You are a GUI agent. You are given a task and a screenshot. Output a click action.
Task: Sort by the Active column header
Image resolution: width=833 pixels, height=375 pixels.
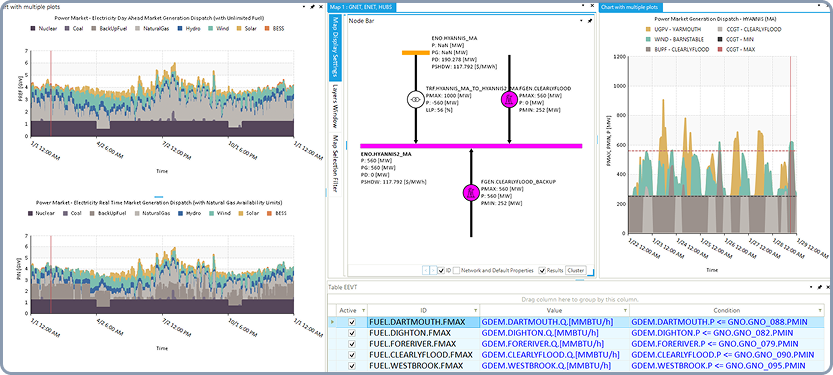352,310
